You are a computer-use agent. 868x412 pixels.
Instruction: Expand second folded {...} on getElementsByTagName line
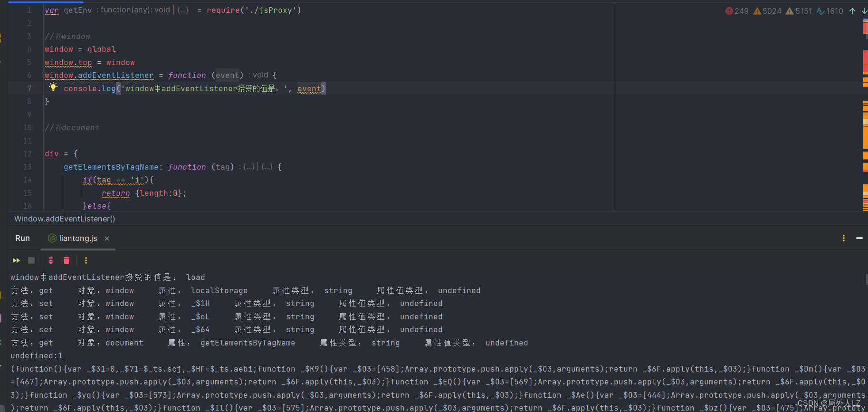[x=267, y=167]
